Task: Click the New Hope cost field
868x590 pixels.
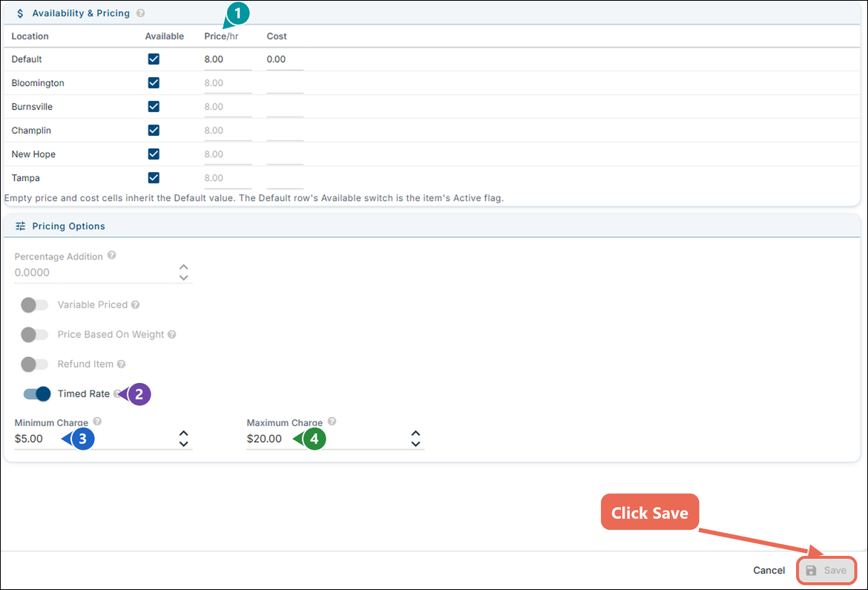Action: tap(285, 154)
